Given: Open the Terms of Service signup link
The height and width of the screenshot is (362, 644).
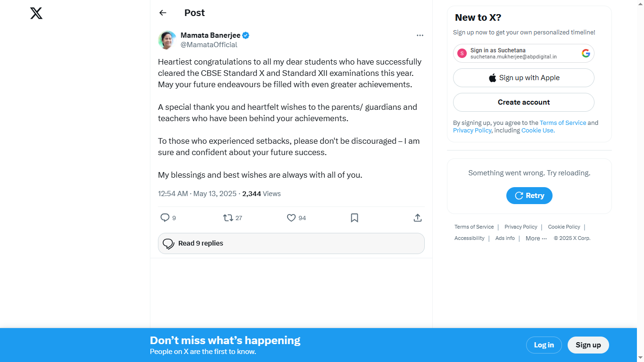Looking at the screenshot, I should click(x=562, y=123).
